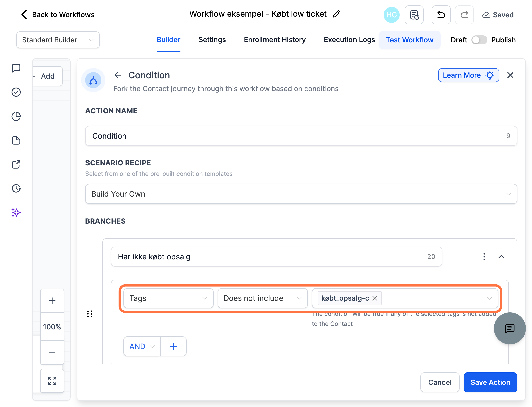
Task: Switch to the Builder tab
Action: pyautogui.click(x=168, y=40)
